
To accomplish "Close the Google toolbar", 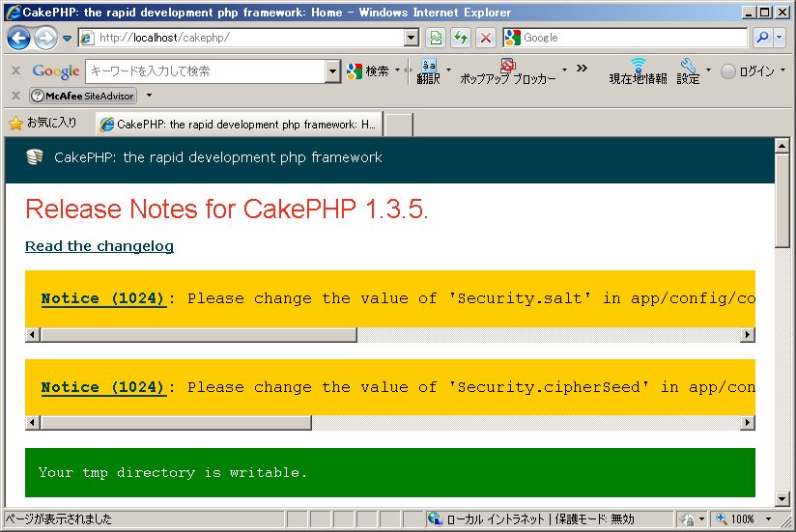I will [x=16, y=71].
